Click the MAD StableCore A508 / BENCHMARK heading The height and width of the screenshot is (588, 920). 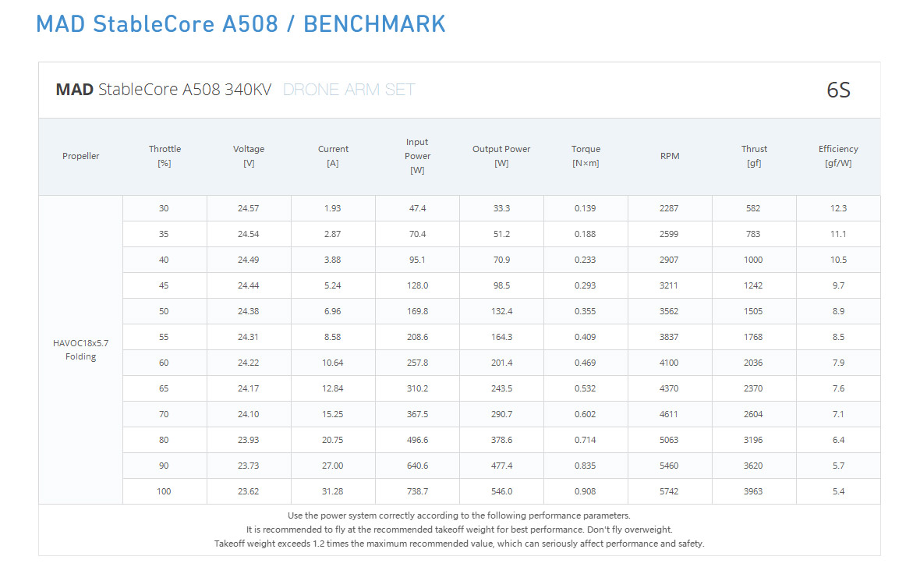[x=241, y=24]
